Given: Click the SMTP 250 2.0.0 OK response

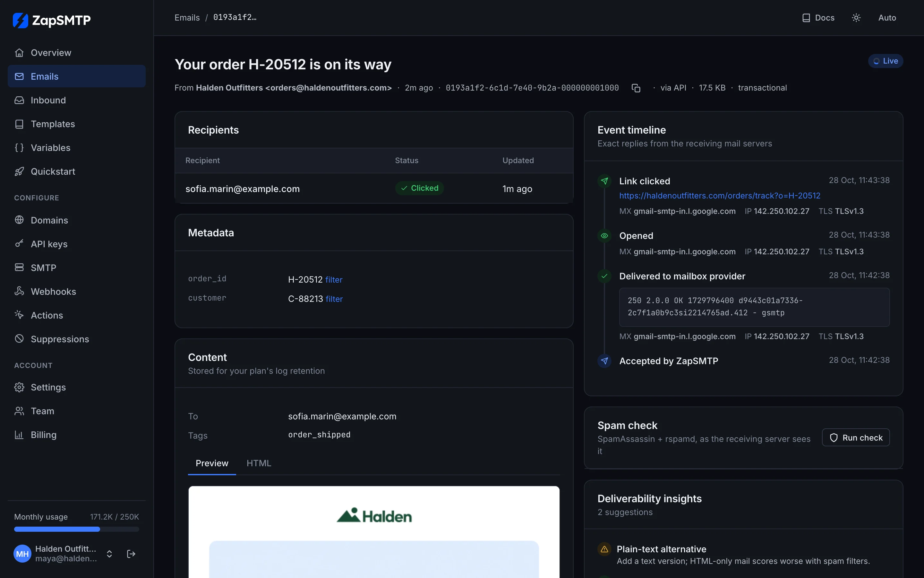Looking at the screenshot, I should pyautogui.click(x=754, y=307).
